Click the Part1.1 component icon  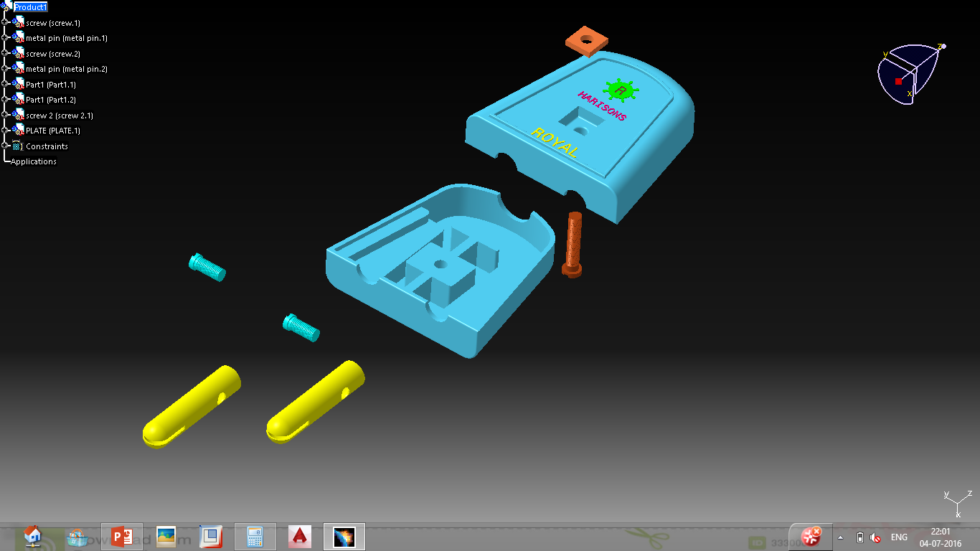[x=18, y=84]
